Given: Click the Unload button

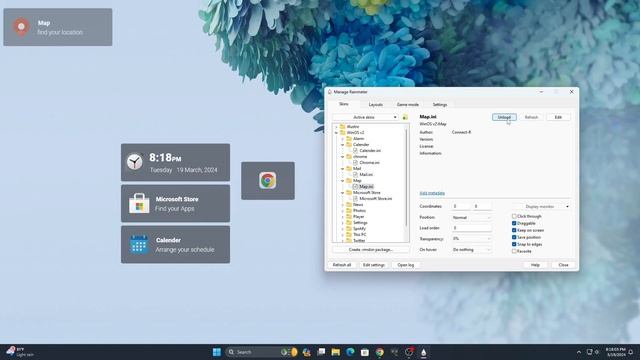Looking at the screenshot, I should point(504,117).
